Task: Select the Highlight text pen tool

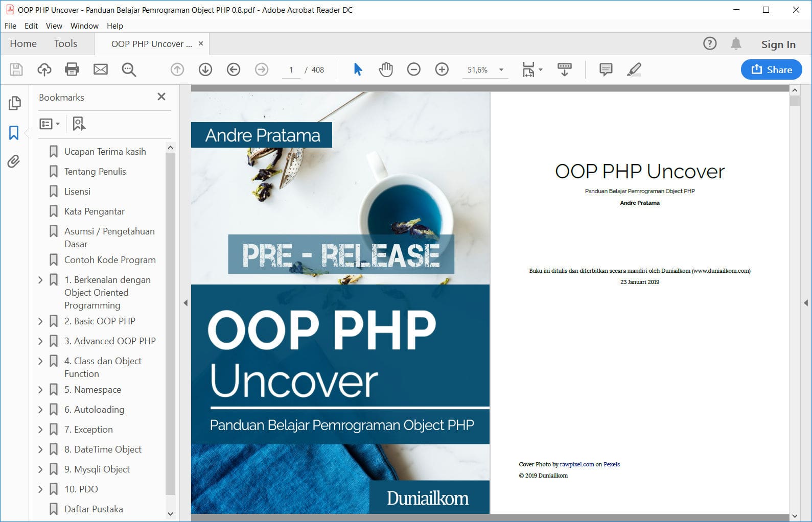Action: (634, 69)
